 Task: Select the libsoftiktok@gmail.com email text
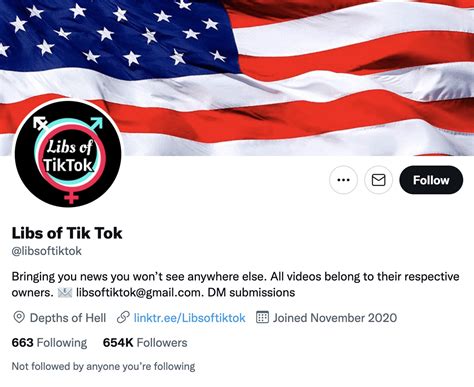pos(139,293)
